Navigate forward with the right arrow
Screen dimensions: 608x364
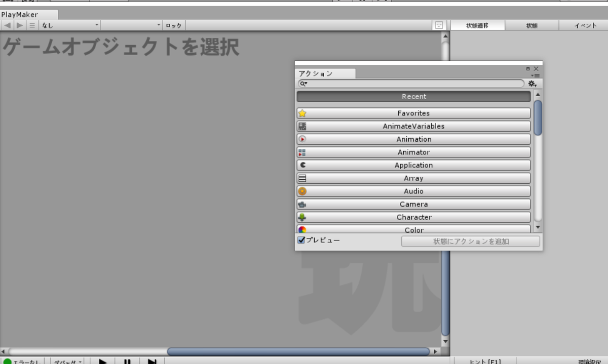(x=19, y=25)
